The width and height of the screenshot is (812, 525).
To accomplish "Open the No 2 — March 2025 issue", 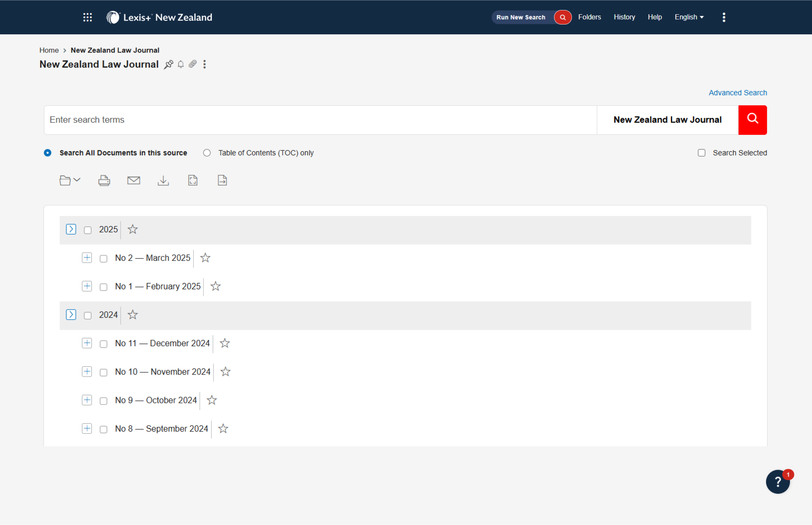I will click(153, 258).
